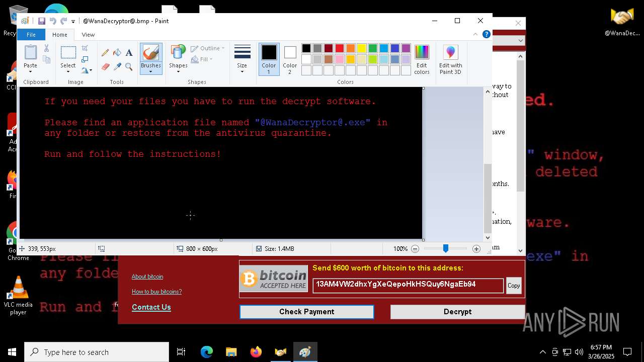Open the shape Fill dropdown
644x362 pixels.
pyautogui.click(x=202, y=59)
